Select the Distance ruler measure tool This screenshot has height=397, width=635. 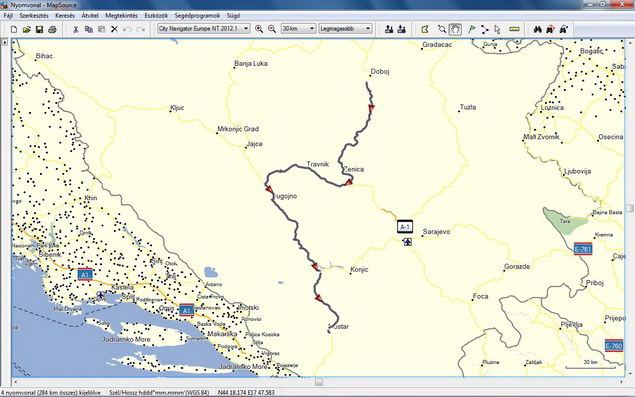click(x=514, y=29)
